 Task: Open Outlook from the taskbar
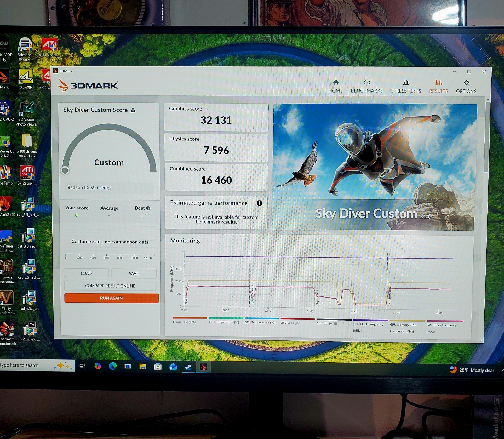coord(173,367)
